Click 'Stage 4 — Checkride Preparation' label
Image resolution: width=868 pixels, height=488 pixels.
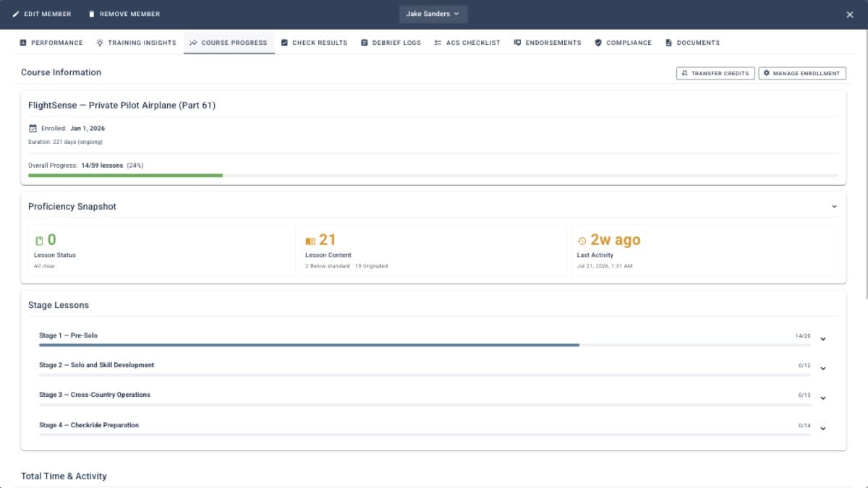tap(89, 425)
